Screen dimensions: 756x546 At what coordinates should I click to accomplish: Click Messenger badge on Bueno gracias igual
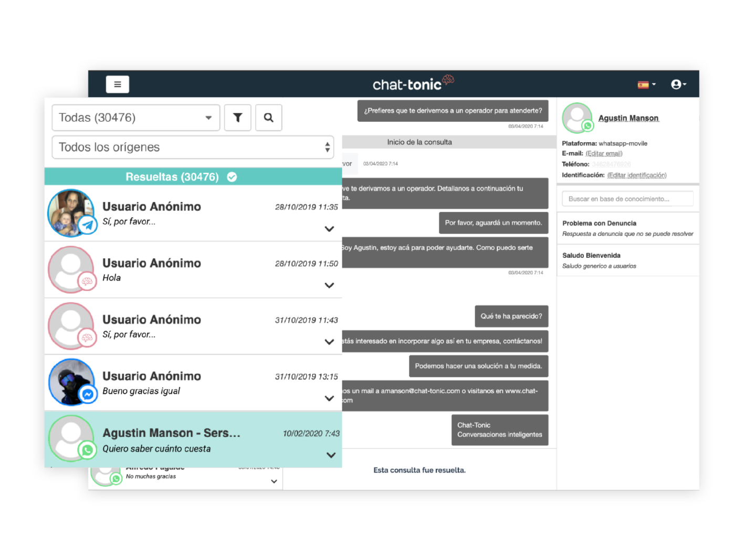(88, 394)
